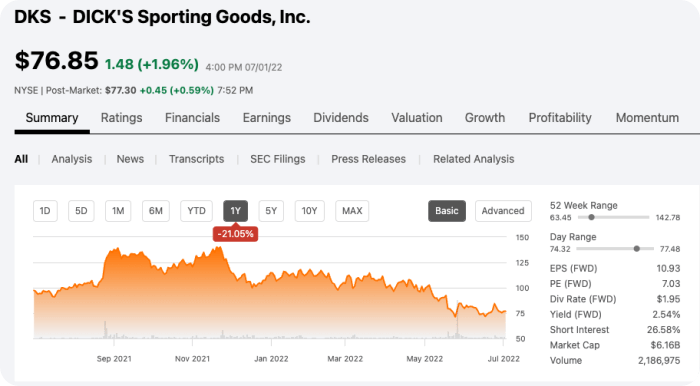Filter feed by Analysis
This screenshot has height=386, width=700.
click(71, 159)
